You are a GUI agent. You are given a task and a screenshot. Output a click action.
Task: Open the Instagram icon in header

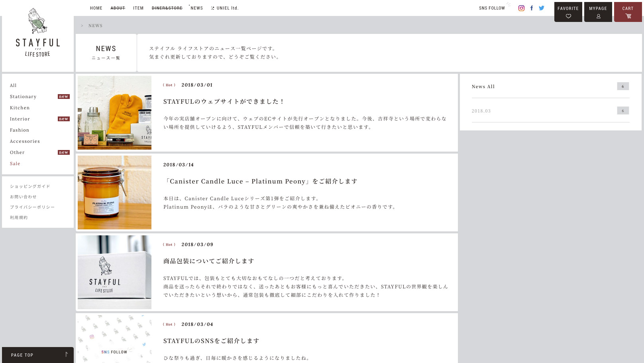point(521,8)
